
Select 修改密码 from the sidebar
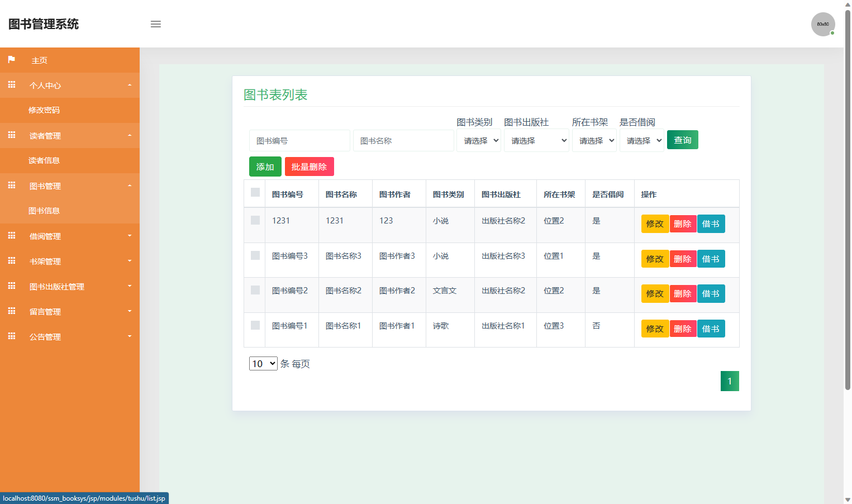coord(45,110)
